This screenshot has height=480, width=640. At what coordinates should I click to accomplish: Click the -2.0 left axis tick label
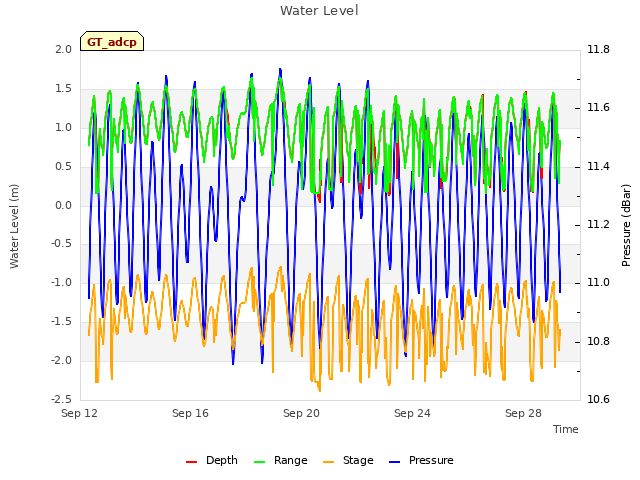pos(61,360)
